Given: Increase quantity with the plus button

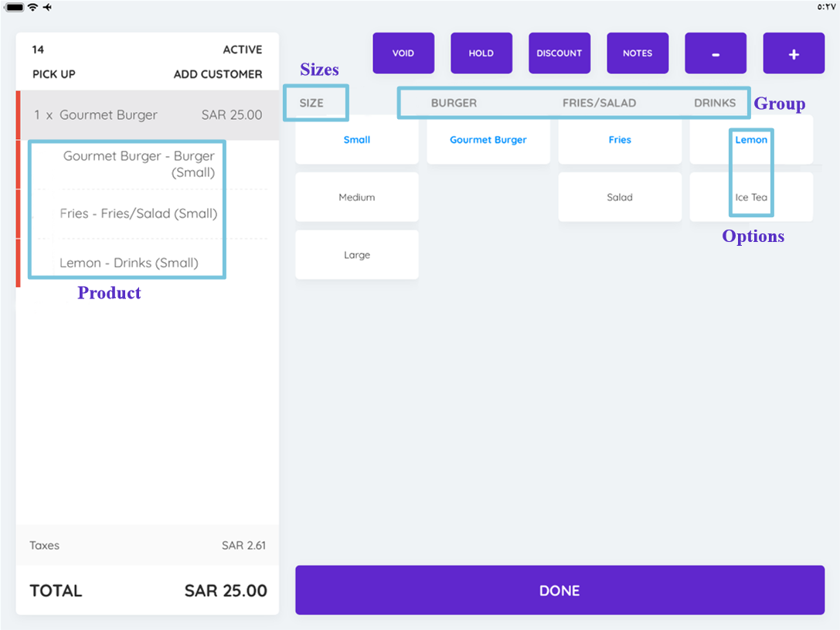Looking at the screenshot, I should [794, 53].
